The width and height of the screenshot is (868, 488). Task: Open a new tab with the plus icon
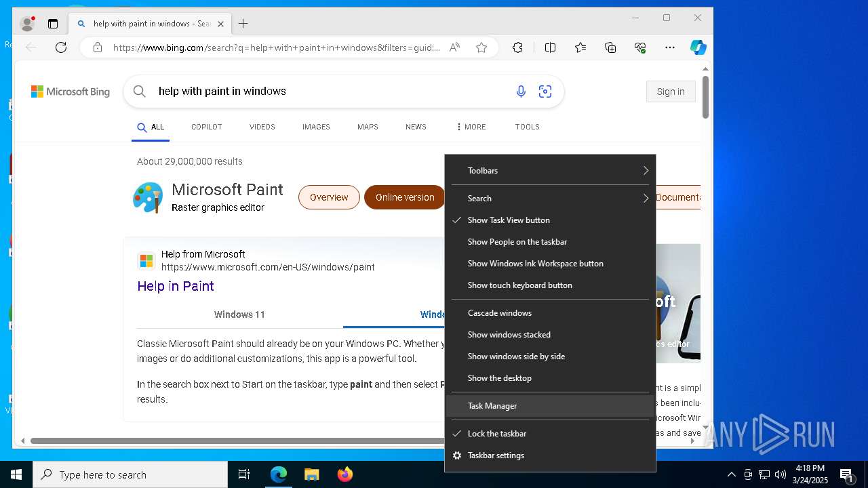(243, 24)
